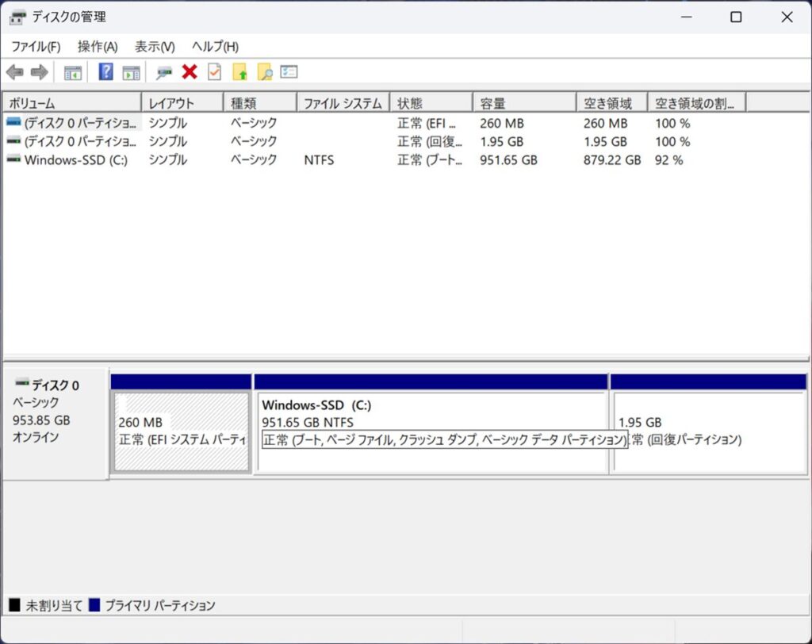Sort by the 容量 column header
Screen dimensions: 812x644
click(x=525, y=103)
